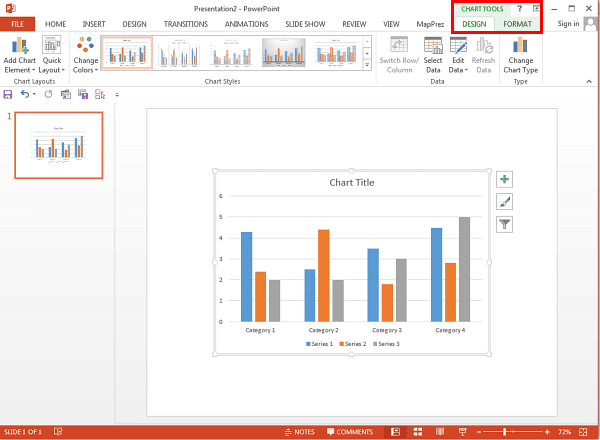Select the Series 2 legend entry
The width and height of the screenshot is (600, 440).
[x=353, y=344]
